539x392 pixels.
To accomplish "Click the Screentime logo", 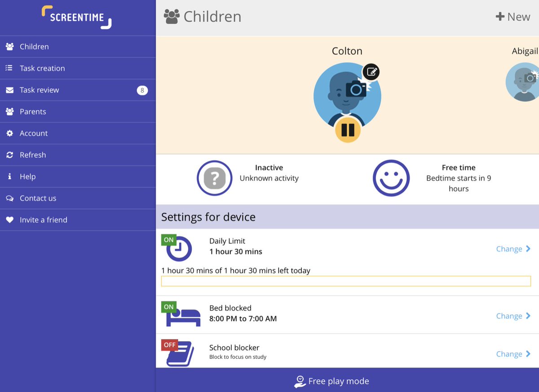I will [x=76, y=18].
